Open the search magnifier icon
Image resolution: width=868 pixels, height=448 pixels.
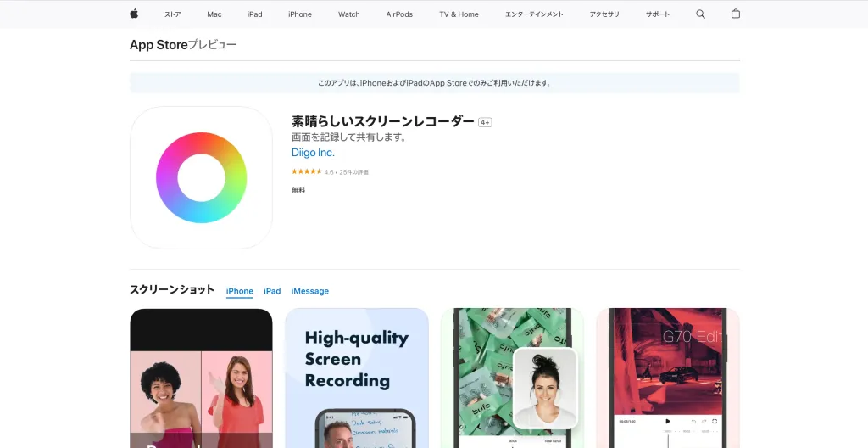700,14
